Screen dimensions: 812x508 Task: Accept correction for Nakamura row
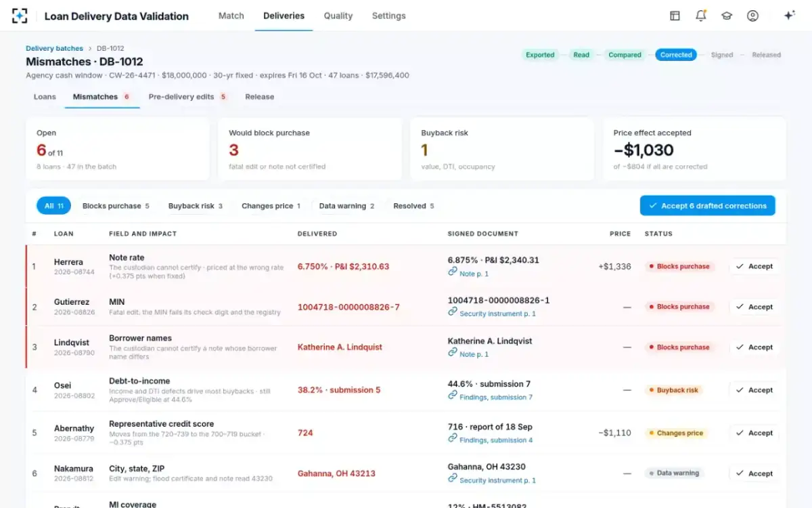pos(754,473)
